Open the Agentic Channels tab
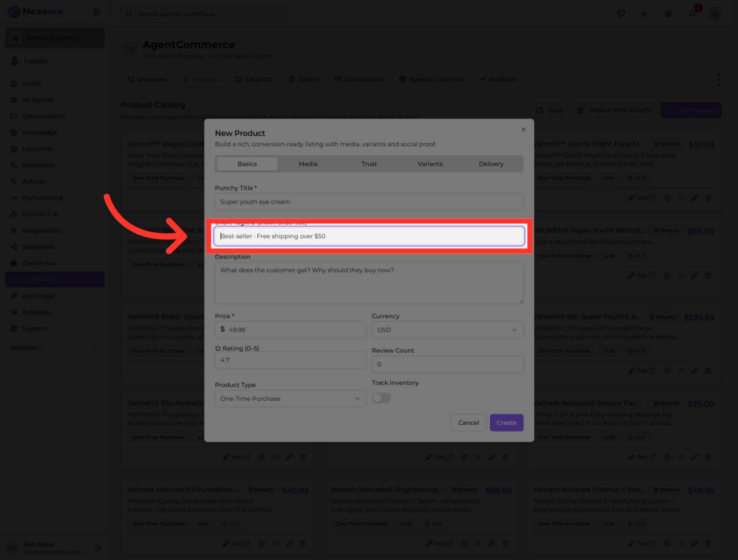Screen dimensions: 738x560 pyautogui.click(x=431, y=79)
